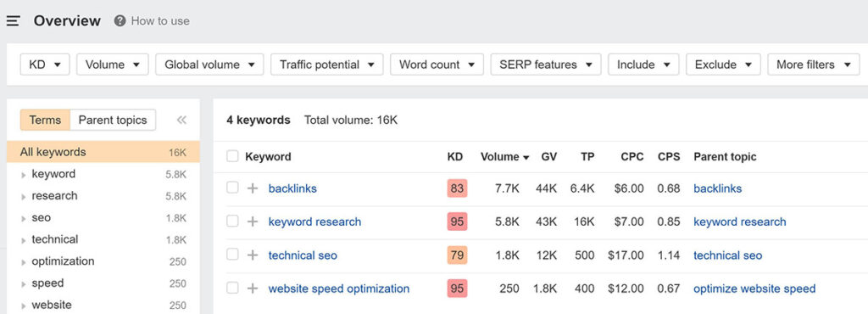Open the KD filter dropdown
The image size is (868, 314).
45,64
